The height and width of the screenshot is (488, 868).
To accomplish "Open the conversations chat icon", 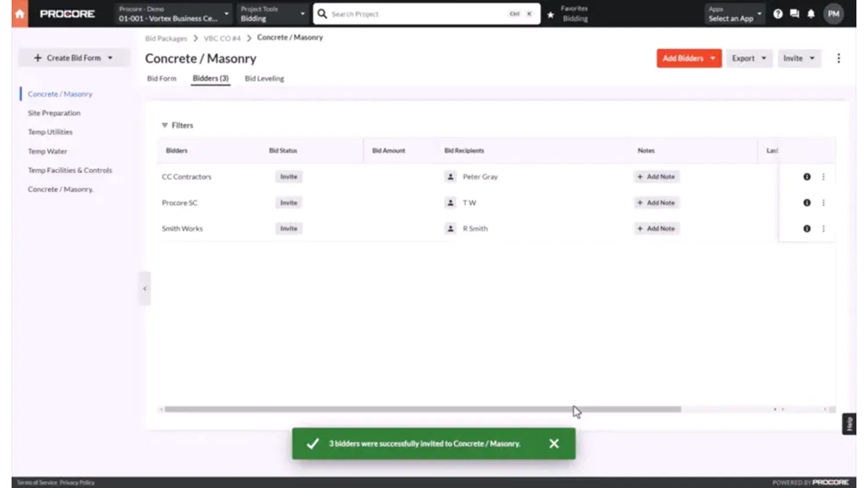I will pos(795,14).
